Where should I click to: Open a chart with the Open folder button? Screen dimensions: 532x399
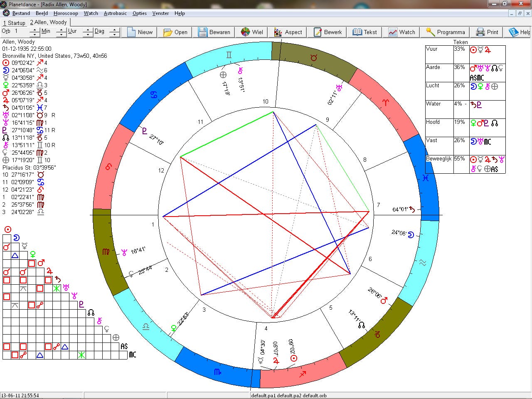(175, 32)
